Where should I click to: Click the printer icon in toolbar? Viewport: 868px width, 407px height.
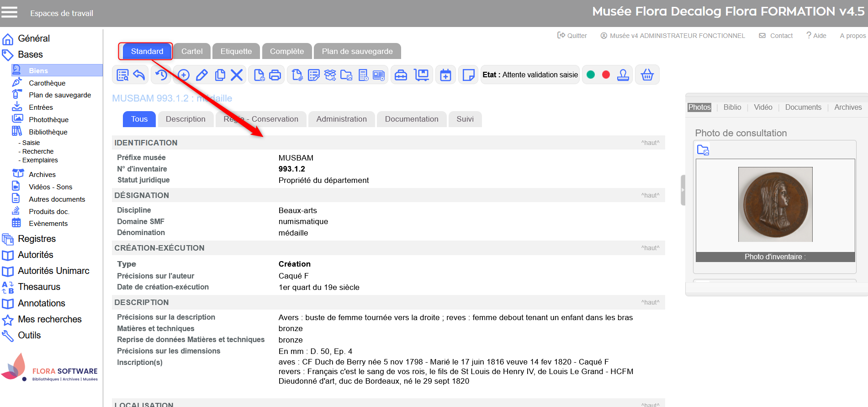click(x=275, y=75)
